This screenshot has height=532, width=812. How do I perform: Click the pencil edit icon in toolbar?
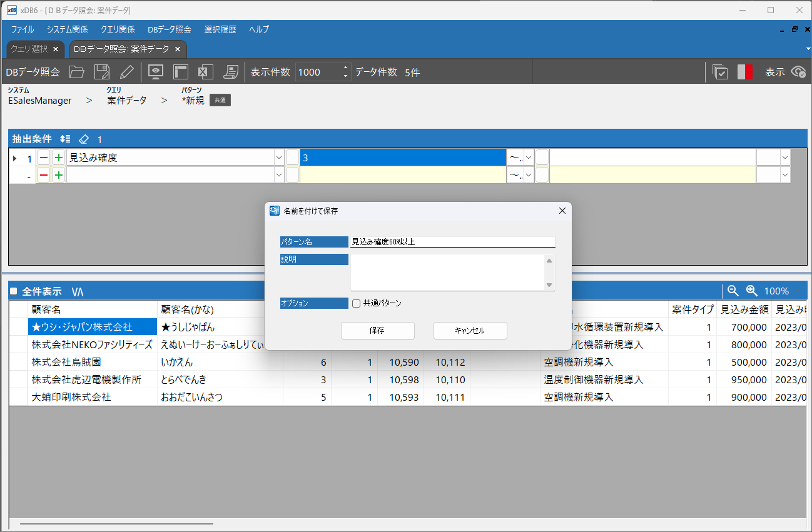pos(127,72)
